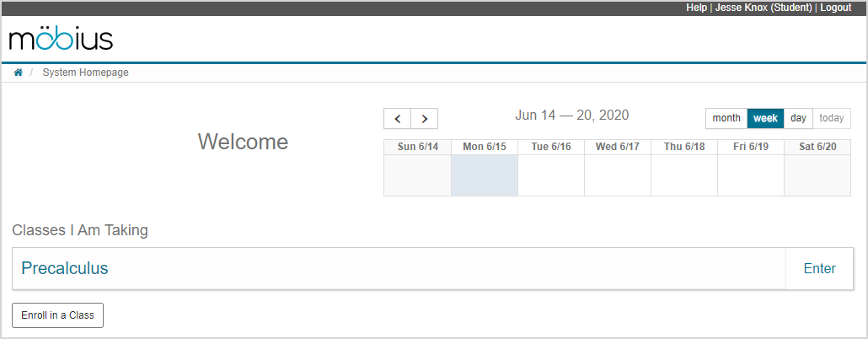This screenshot has width=868, height=339.
Task: Switch calendar to day view
Action: [x=798, y=119]
